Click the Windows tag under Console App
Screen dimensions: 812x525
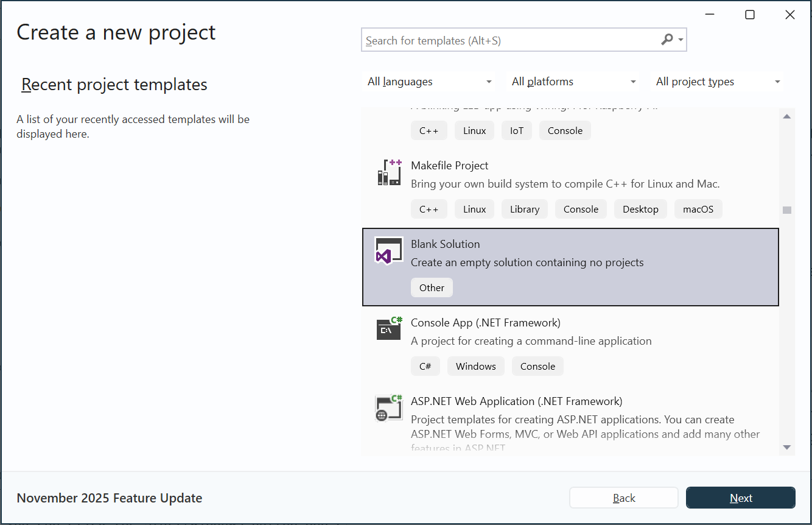point(476,366)
